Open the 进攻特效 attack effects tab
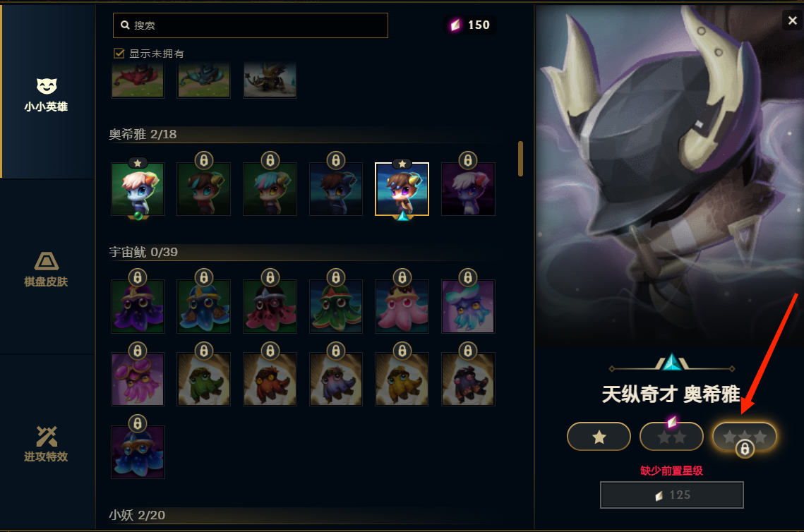Screen dimensions: 804x532 [46, 444]
